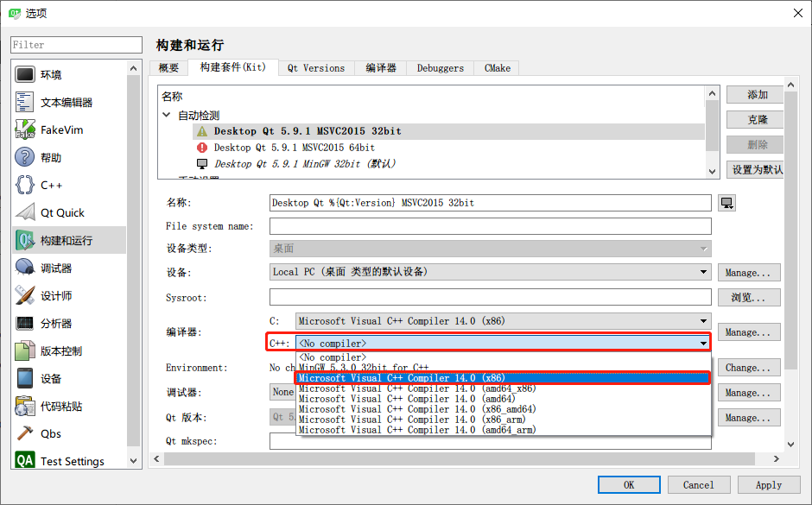The image size is (812, 505).
Task: Open the Qbs category
Action: tap(69, 433)
